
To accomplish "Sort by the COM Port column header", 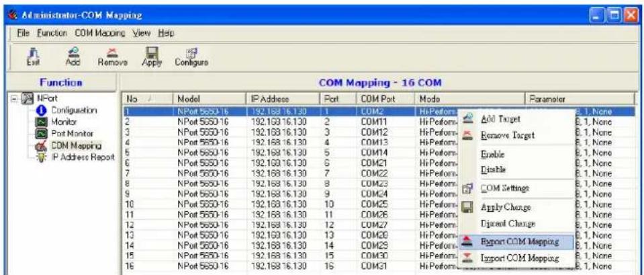I will coord(386,99).
